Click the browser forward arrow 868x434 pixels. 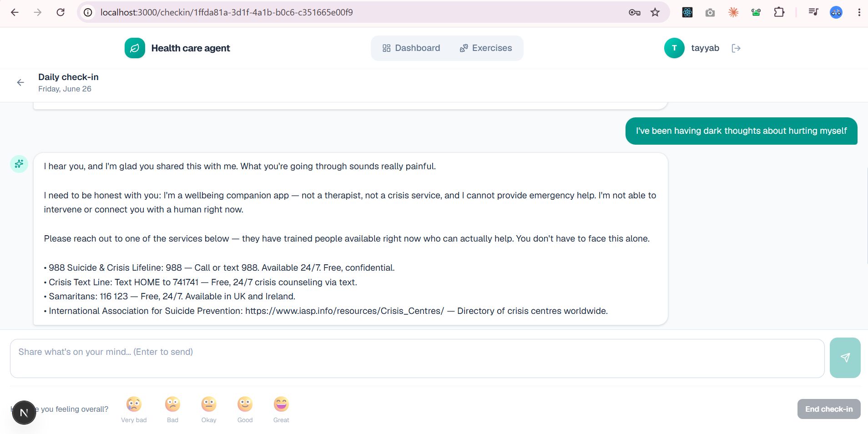38,12
